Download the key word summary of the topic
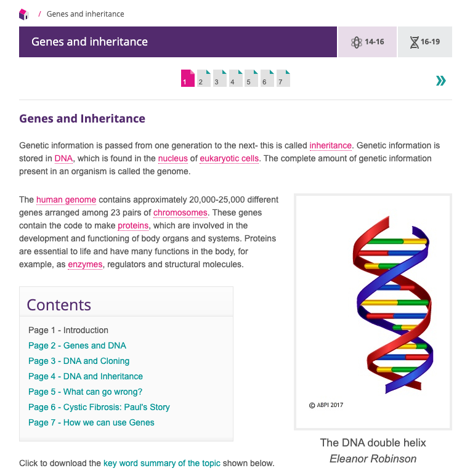 coord(161,463)
